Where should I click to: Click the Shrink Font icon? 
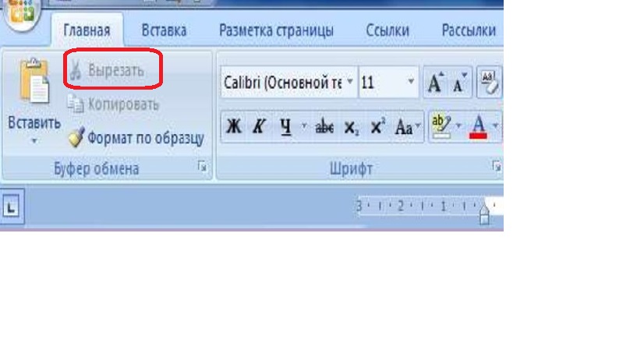(459, 83)
